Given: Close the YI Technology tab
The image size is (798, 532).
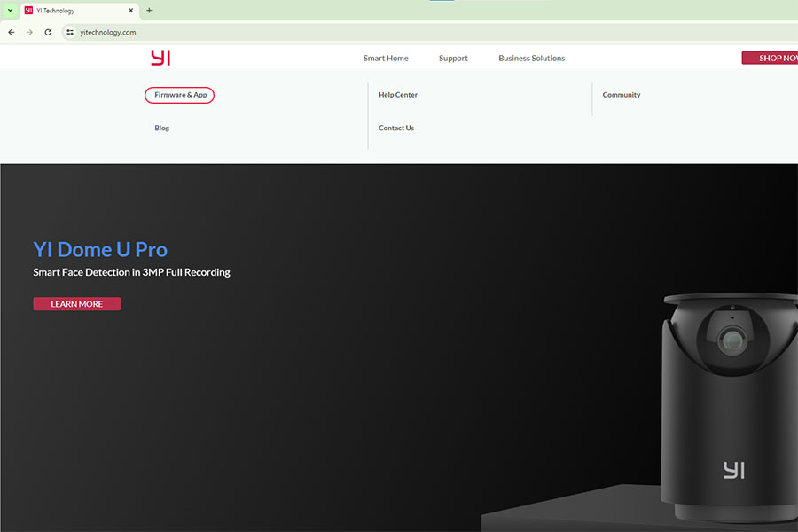Looking at the screenshot, I should point(131,11).
